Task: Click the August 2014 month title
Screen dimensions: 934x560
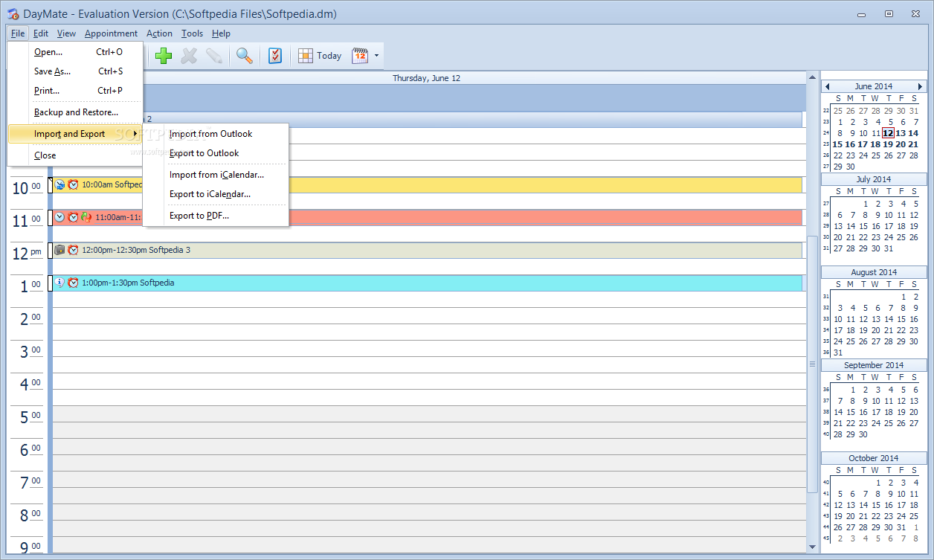Action: coord(874,272)
